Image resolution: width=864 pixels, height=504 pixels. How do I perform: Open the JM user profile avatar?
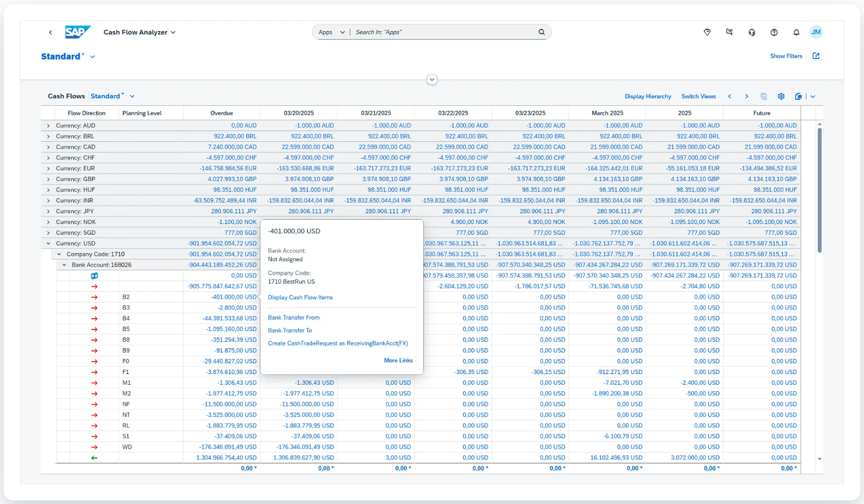[816, 32]
